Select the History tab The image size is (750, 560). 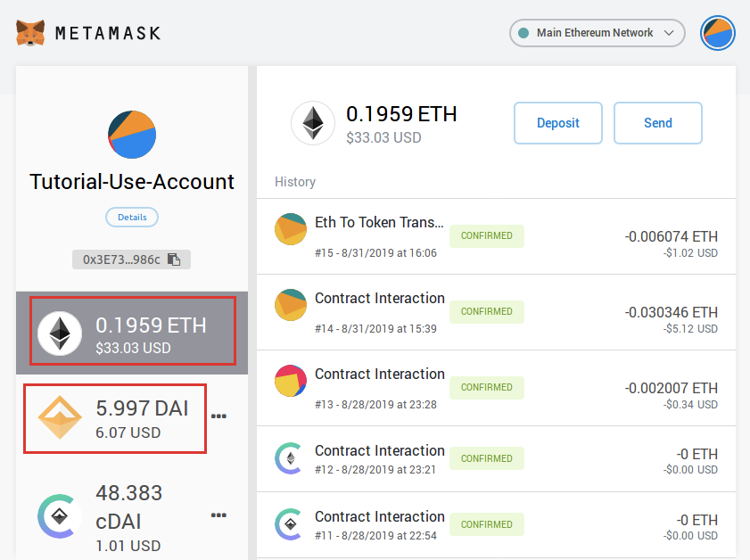point(295,182)
